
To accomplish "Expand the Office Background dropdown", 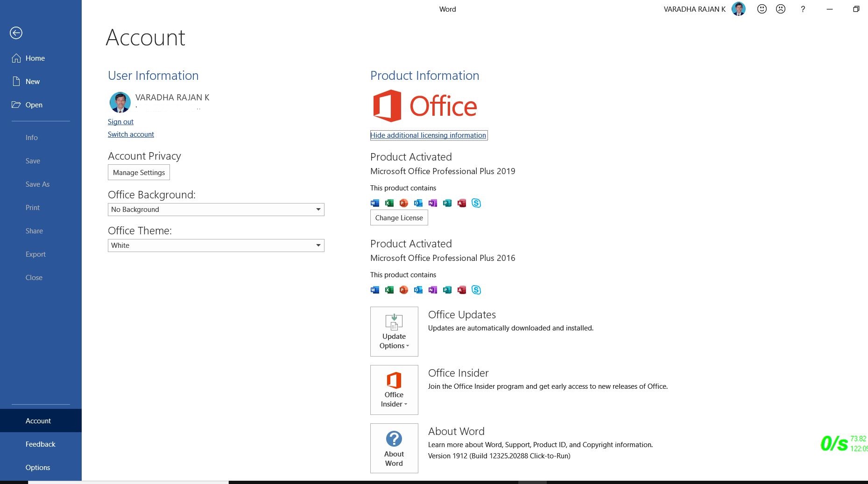I will [x=216, y=210].
